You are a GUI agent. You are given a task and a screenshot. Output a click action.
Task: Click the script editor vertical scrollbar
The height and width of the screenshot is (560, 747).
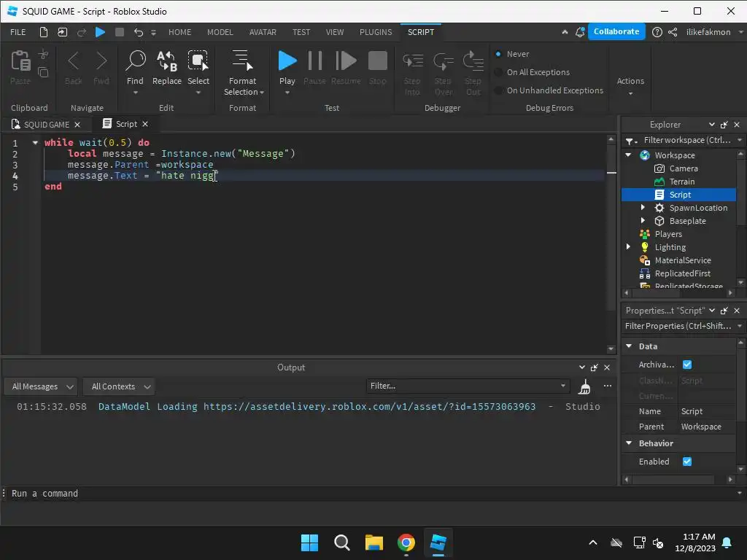click(611, 241)
